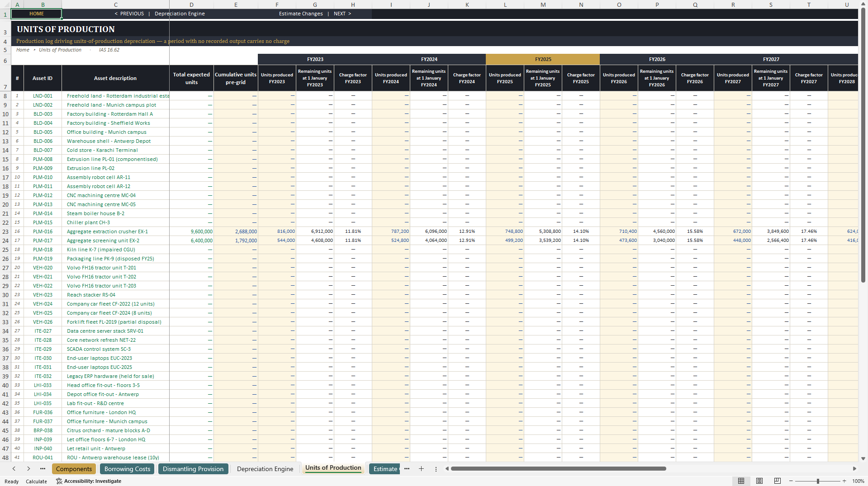This screenshot has width=868, height=486.
Task: Switch to Normal view icon
Action: (741, 481)
